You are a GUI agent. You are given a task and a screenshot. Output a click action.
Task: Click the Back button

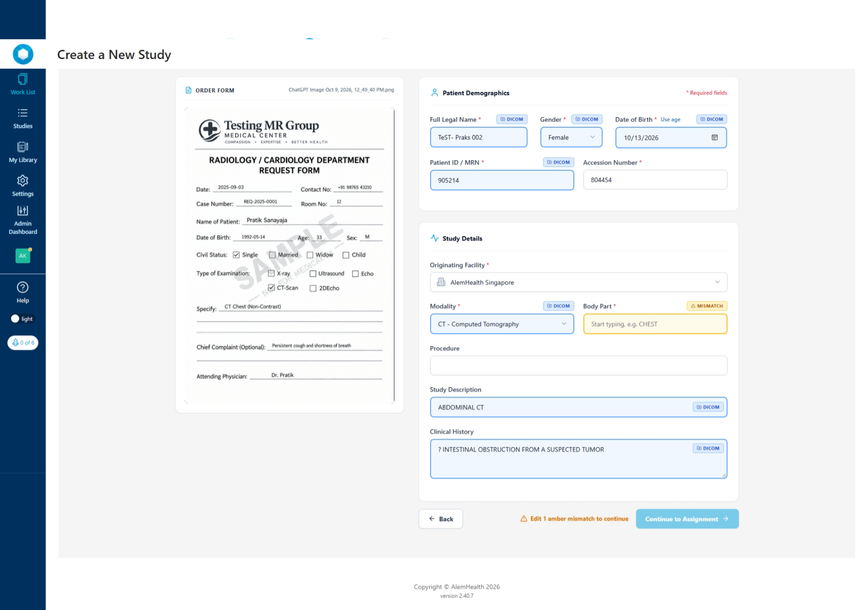click(x=441, y=519)
